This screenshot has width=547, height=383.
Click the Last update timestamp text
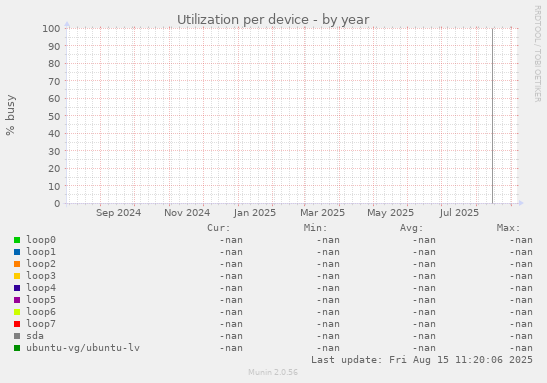(x=422, y=360)
